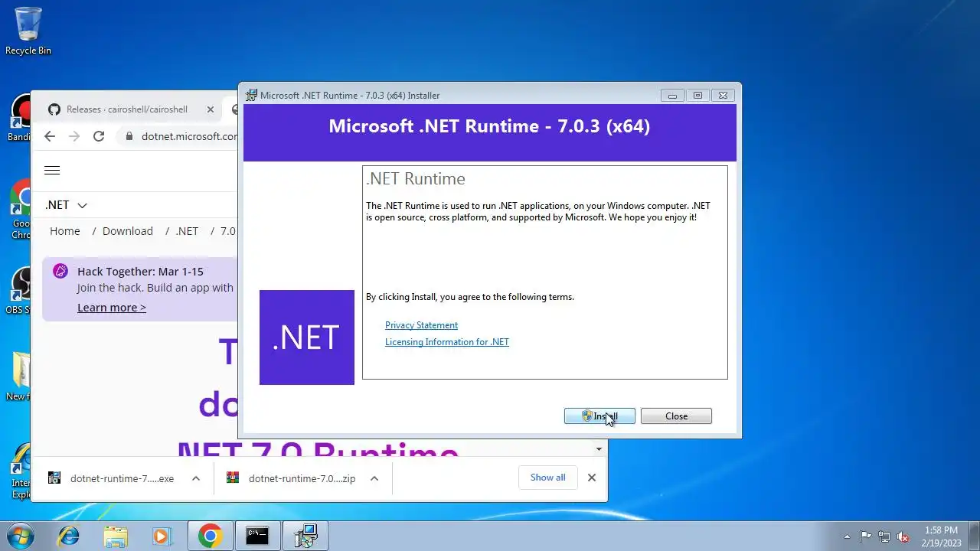980x551 pixels.
Task: Go forward in the Chrome browser
Action: pyautogui.click(x=74, y=136)
